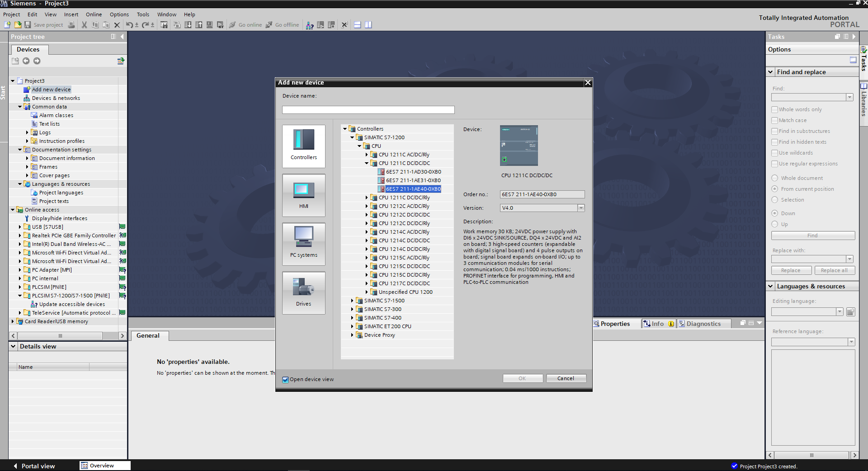The image size is (868, 471).
Task: Enable the Whole words only checkbox
Action: [775, 109]
